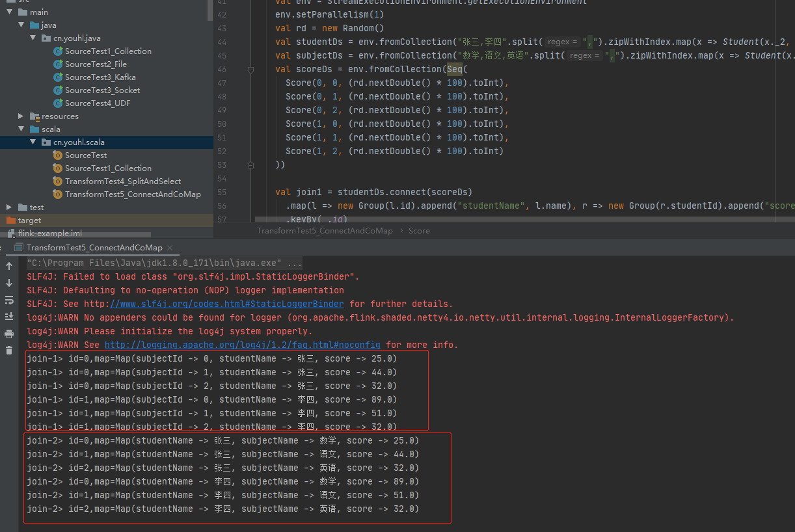Fold the code block at line 46
This screenshot has width=795, height=532.
point(250,69)
